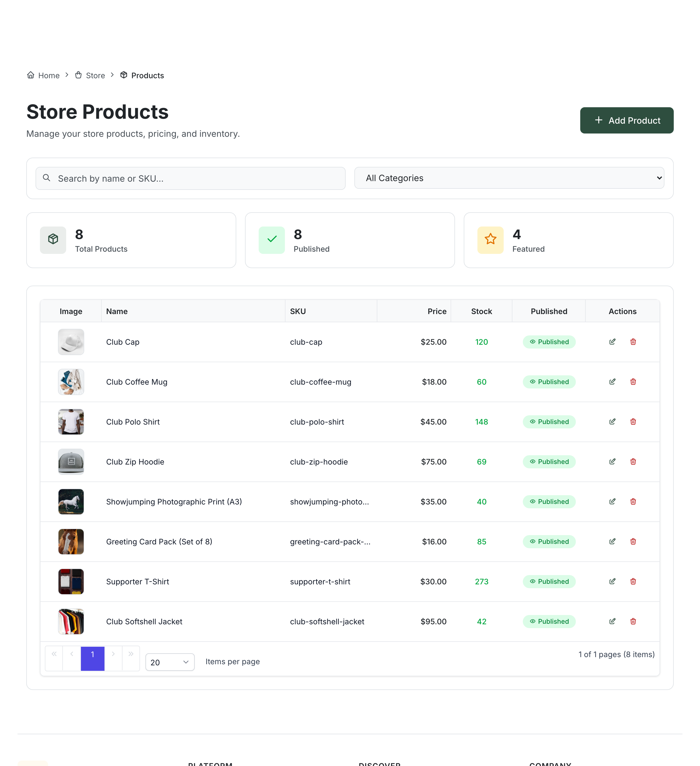Sort by the Stock column header
Viewport: 700px width, 766px height.
point(481,311)
